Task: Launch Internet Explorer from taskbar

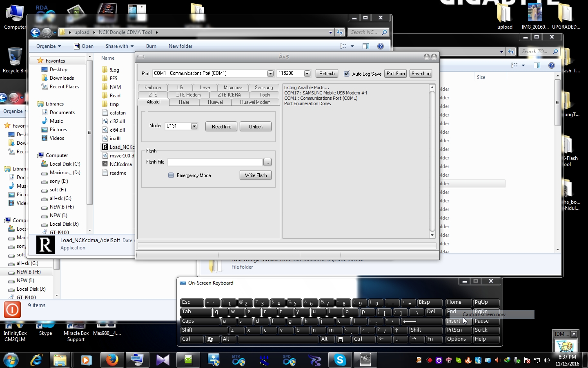Action: click(x=36, y=360)
